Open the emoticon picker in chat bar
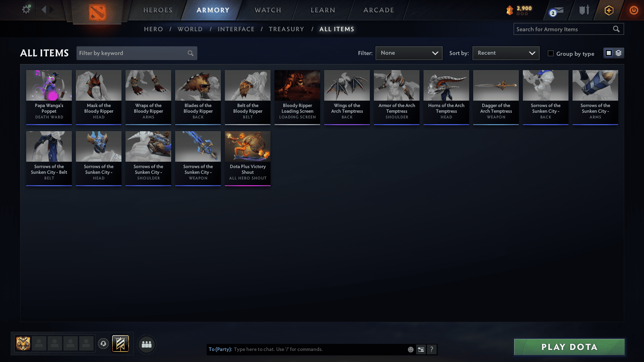This screenshot has height=362, width=644. point(410,349)
